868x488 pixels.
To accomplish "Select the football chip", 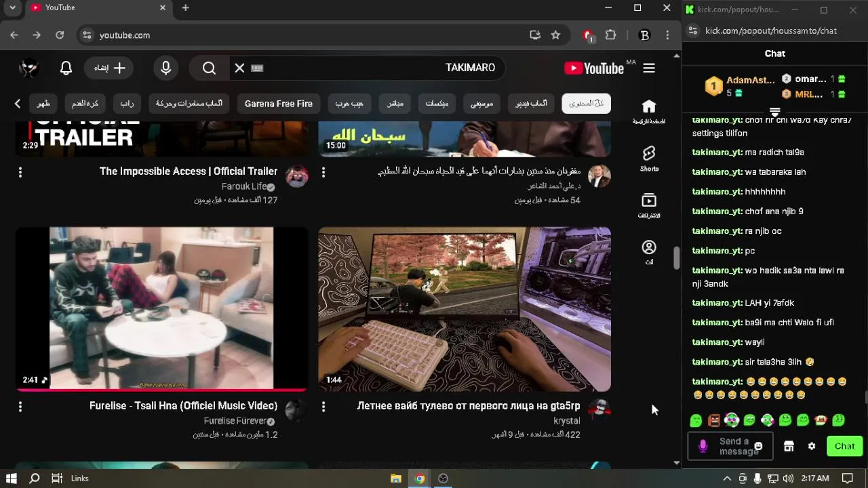I will 85,104.
